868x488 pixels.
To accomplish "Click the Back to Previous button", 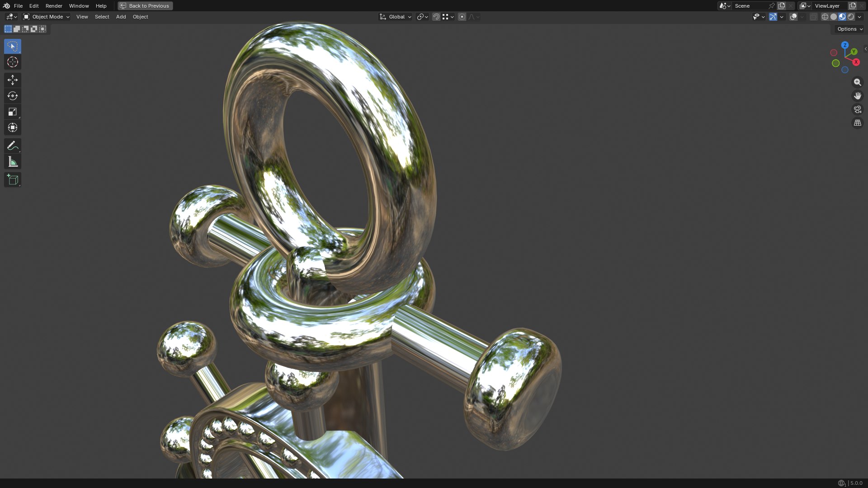I will (x=145, y=6).
